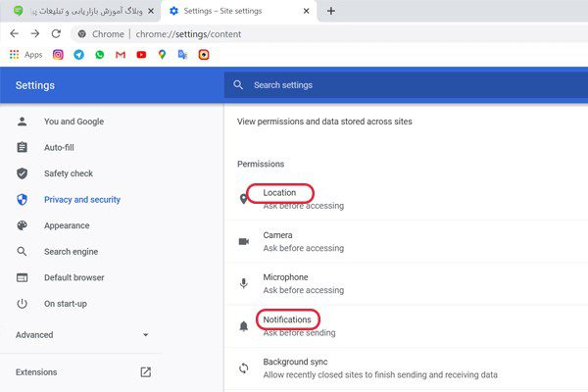Open the orange bookmark icon after Translate
This screenshot has width=588, height=392.
tap(204, 55)
